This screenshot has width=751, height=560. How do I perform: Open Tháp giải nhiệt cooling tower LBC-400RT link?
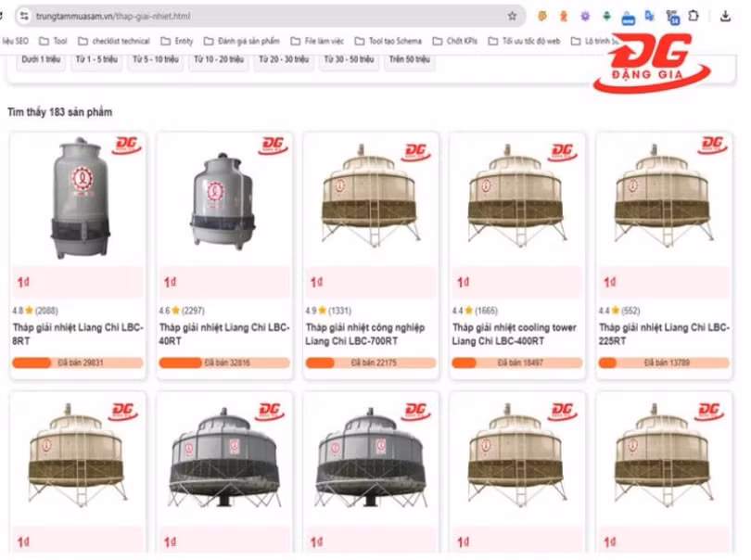pos(515,335)
